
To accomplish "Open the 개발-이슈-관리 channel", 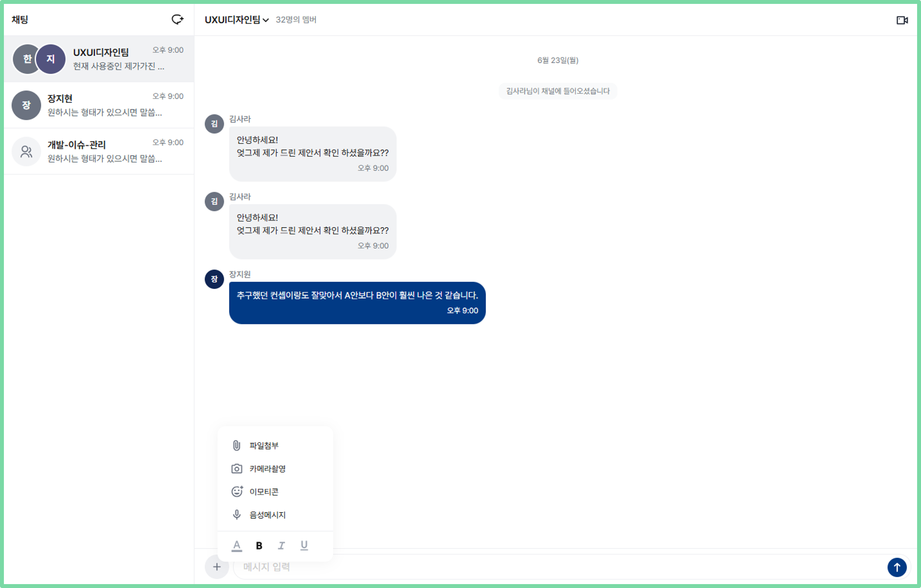I will [99, 151].
